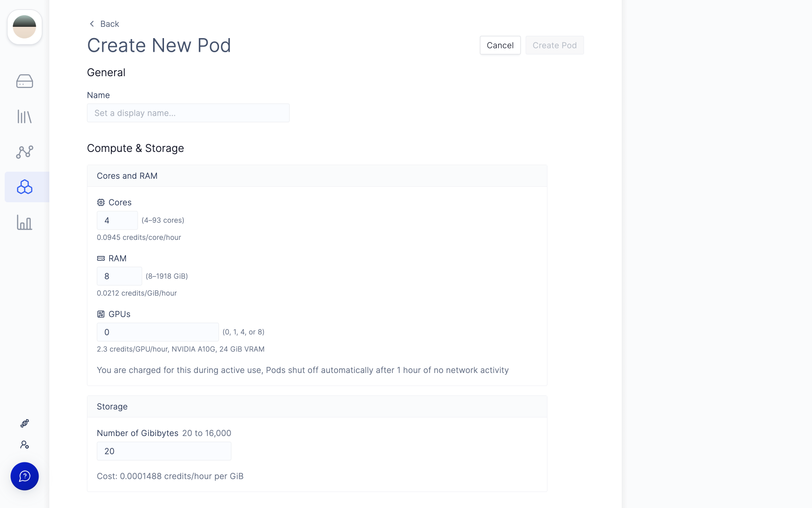The height and width of the screenshot is (508, 812).
Task: Open the library books sidebar icon
Action: (24, 117)
